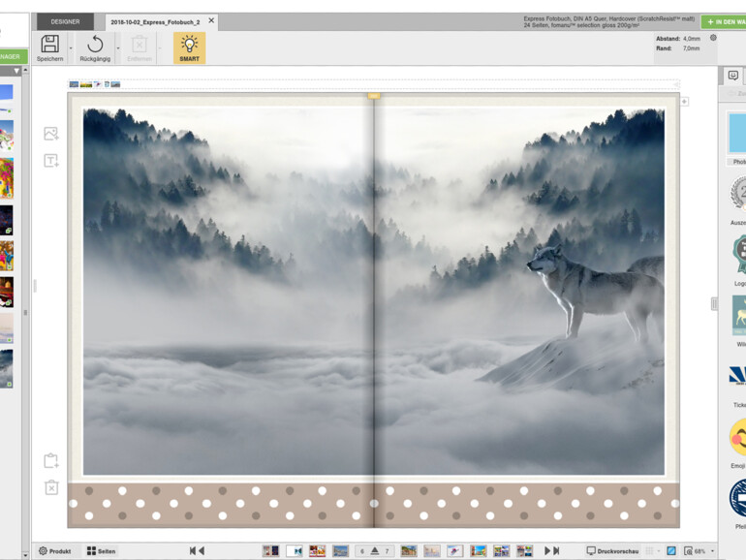Screen dimensions: 746x560
Task: Select the deer wildlife clipart
Action: tap(739, 315)
